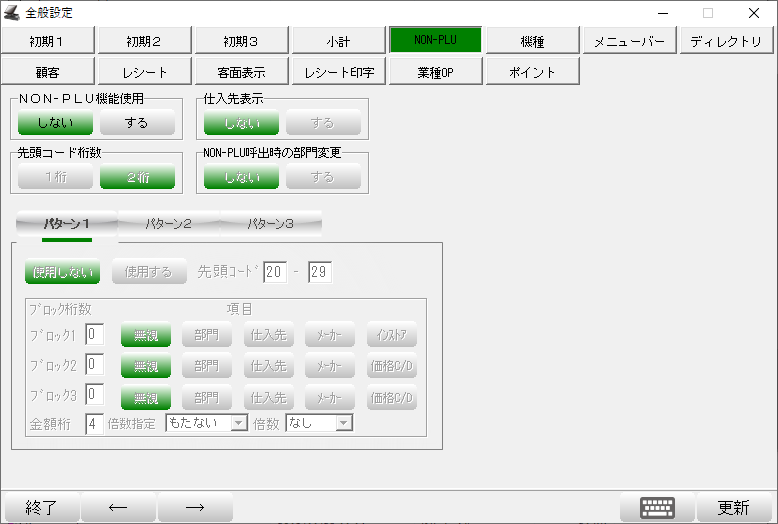This screenshot has height=524, width=778.
Task: Select しない for NON-PLU呼出時の部門変更
Action: pos(241,178)
